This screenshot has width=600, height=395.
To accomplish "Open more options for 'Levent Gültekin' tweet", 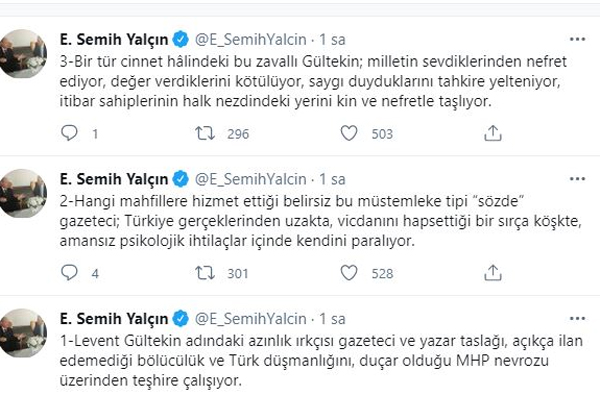I will click(577, 318).
